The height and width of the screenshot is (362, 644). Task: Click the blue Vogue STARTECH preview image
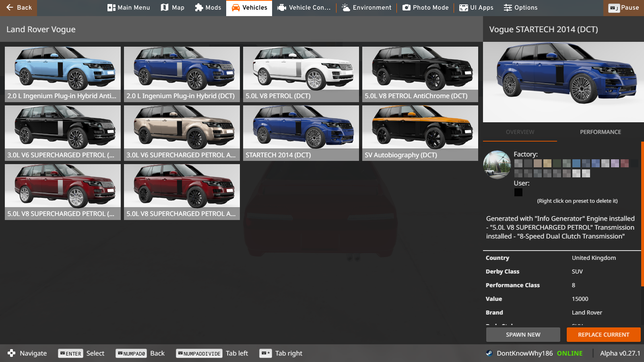point(563,82)
